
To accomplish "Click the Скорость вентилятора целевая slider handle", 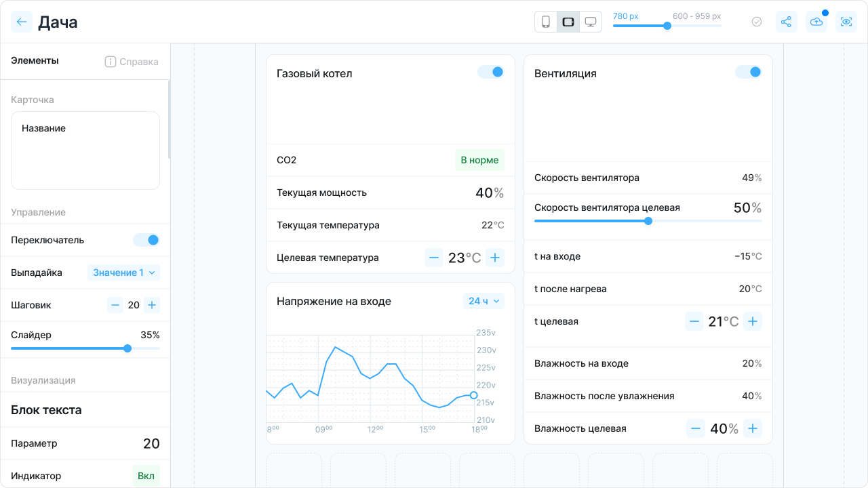I will click(x=648, y=221).
